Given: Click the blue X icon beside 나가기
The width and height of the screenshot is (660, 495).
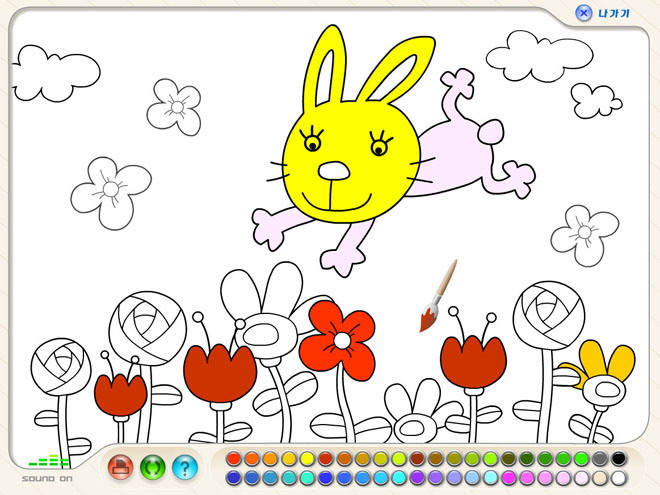Looking at the screenshot, I should (584, 13).
